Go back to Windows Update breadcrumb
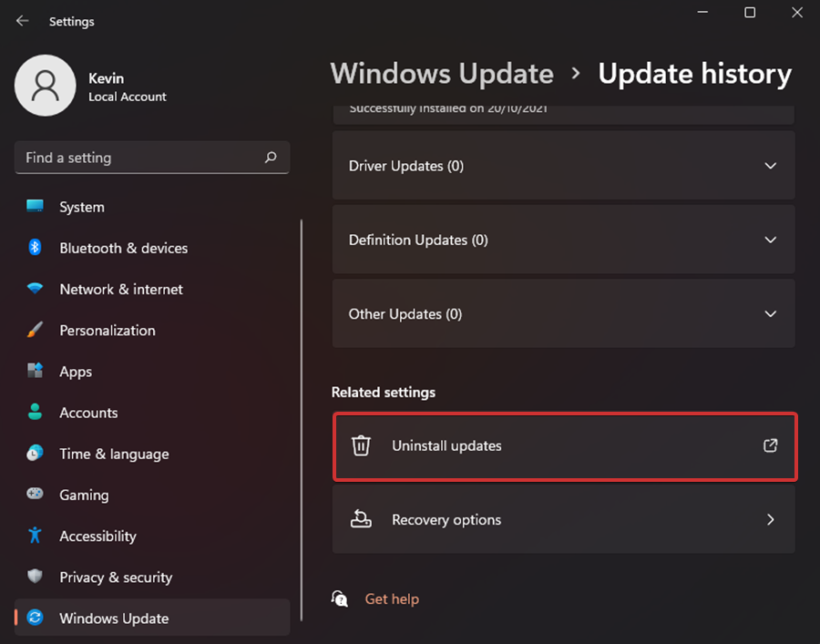 point(442,74)
